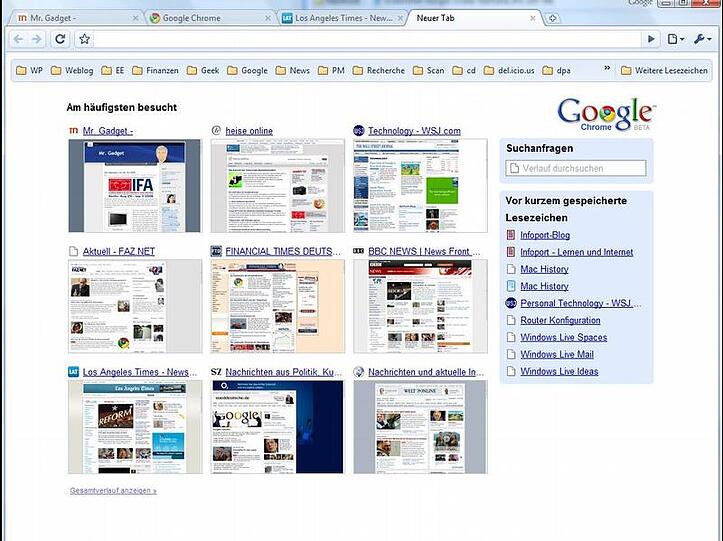Reload the page with the refresh icon
Image resolution: width=723 pixels, height=541 pixels.
tap(60, 39)
